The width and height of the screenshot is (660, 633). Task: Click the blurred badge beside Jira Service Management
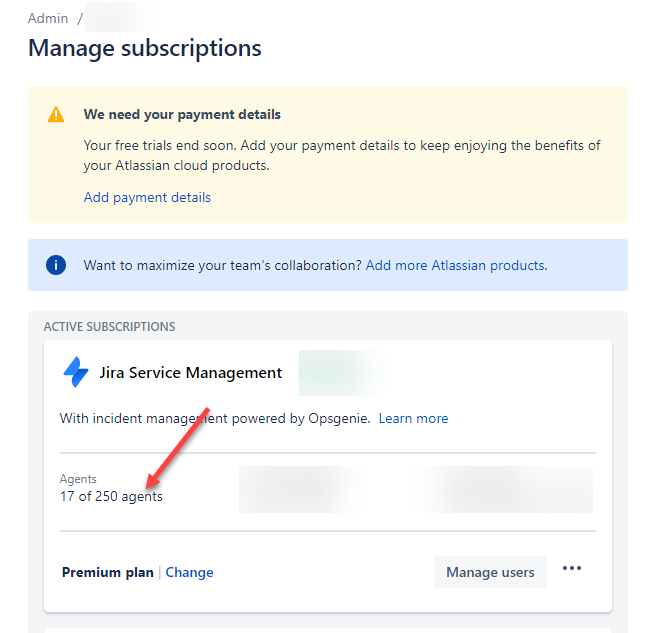tap(342, 373)
